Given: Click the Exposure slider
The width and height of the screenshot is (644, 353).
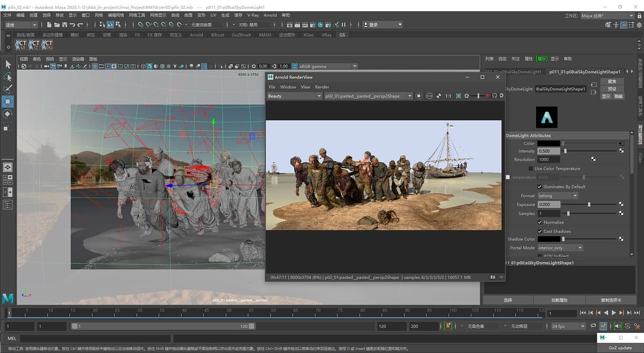Looking at the screenshot, I should pyautogui.click(x=590, y=205).
